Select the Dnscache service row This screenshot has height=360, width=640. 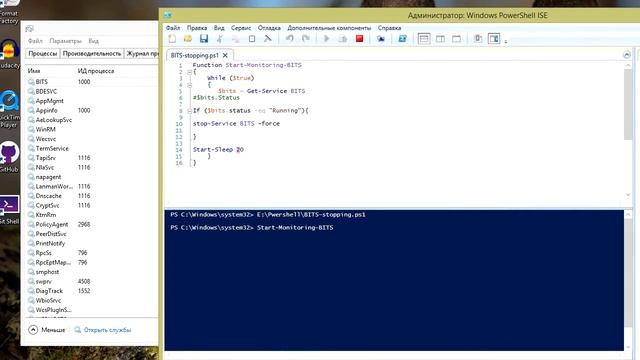point(91,196)
